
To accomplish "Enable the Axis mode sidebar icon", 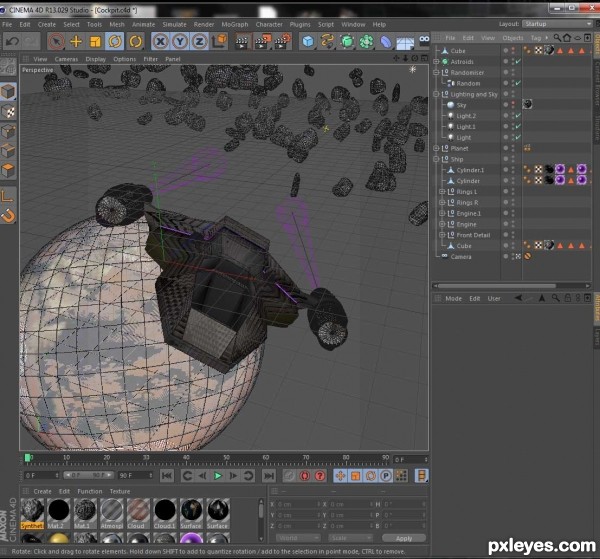I will point(8,197).
